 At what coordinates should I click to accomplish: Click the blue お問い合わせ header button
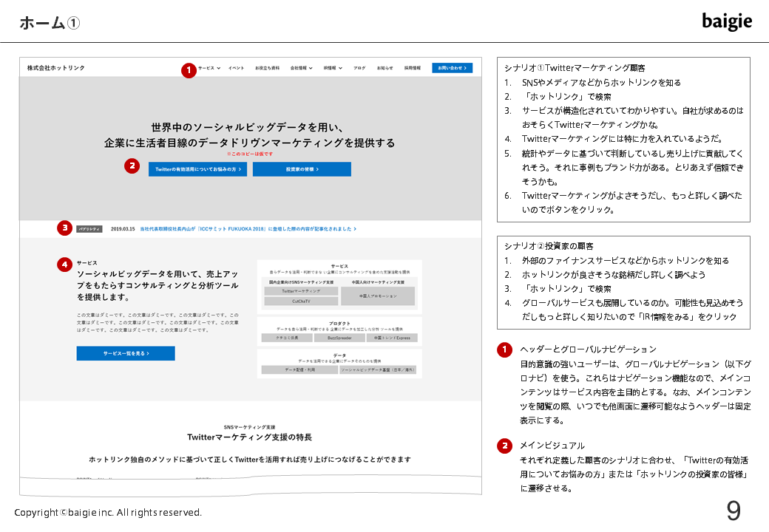[453, 68]
